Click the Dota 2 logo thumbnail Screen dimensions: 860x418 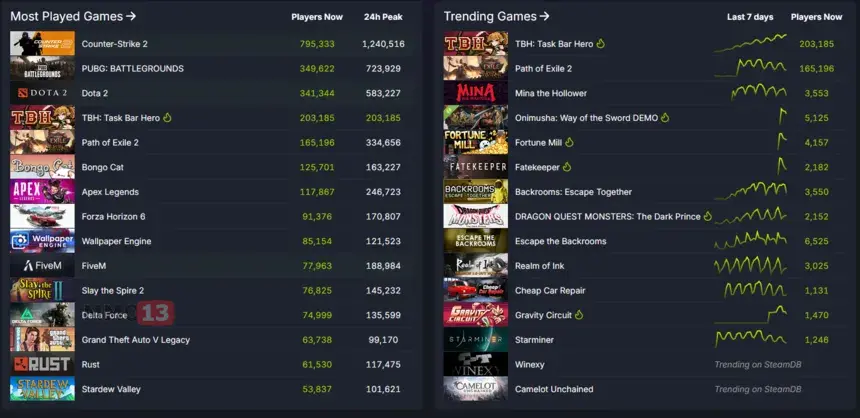(x=42, y=93)
